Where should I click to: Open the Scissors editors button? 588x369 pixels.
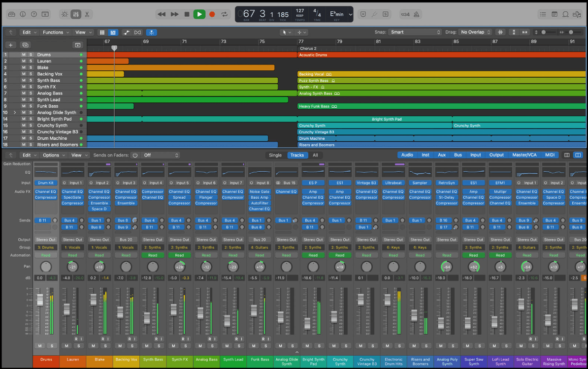click(x=87, y=14)
